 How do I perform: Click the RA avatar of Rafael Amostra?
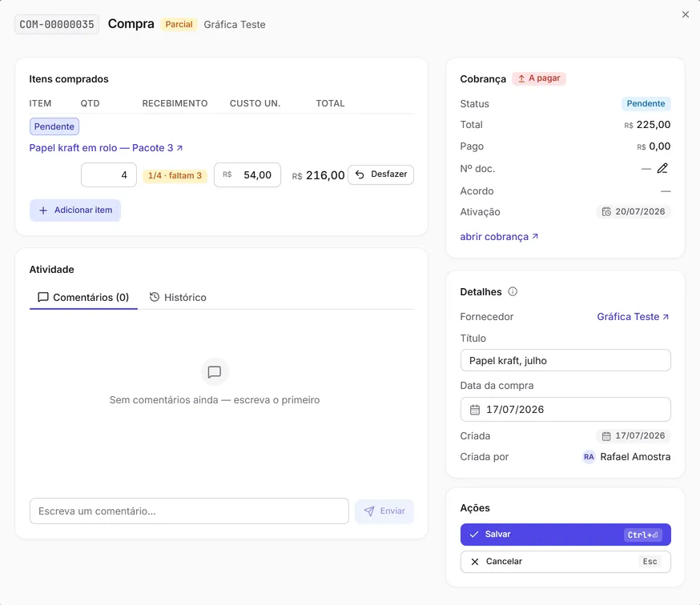click(589, 457)
